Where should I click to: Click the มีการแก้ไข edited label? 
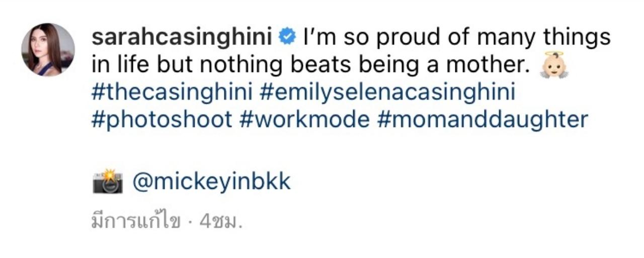pyautogui.click(x=135, y=222)
